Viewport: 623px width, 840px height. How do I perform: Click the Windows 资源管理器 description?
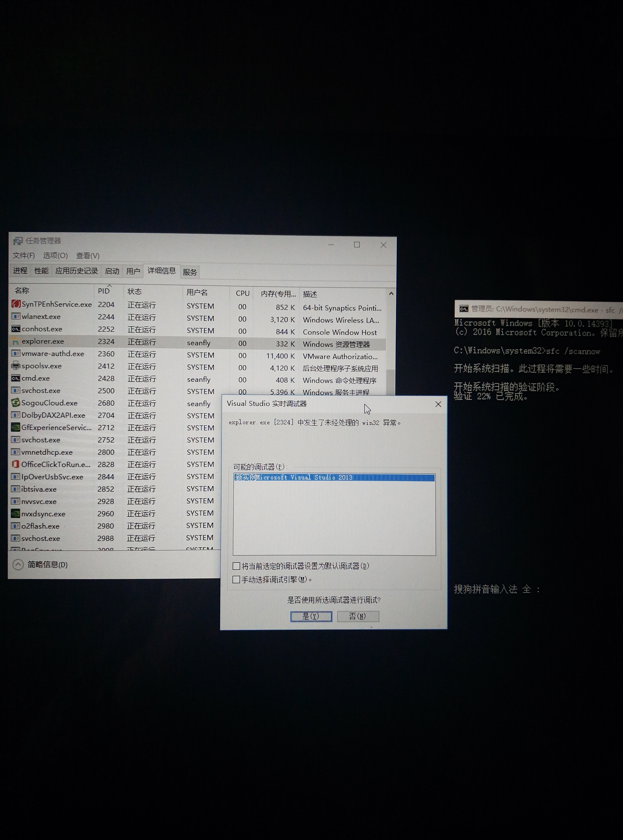pos(336,344)
